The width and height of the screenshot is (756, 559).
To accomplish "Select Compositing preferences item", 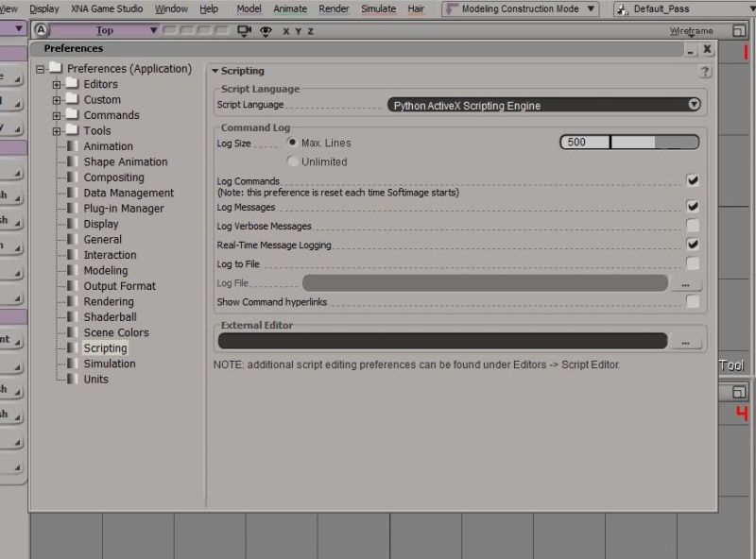I will [x=113, y=178].
